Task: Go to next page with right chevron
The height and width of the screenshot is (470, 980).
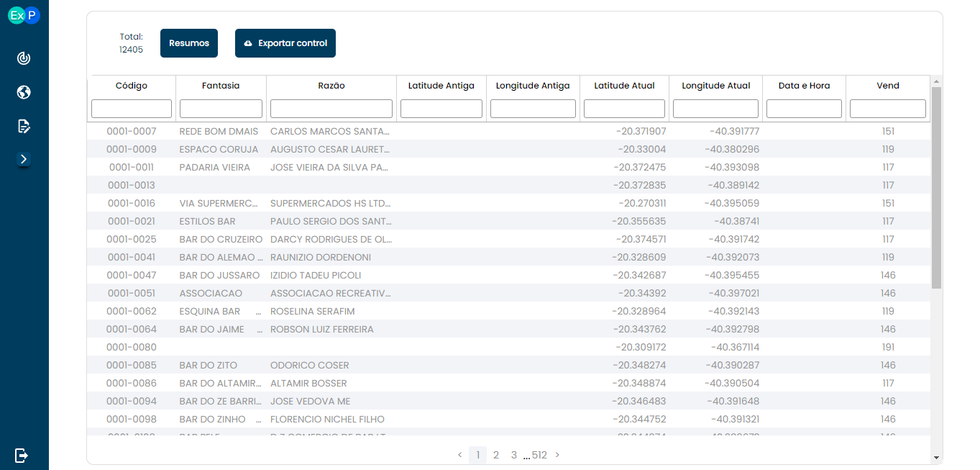Action: pos(557,455)
